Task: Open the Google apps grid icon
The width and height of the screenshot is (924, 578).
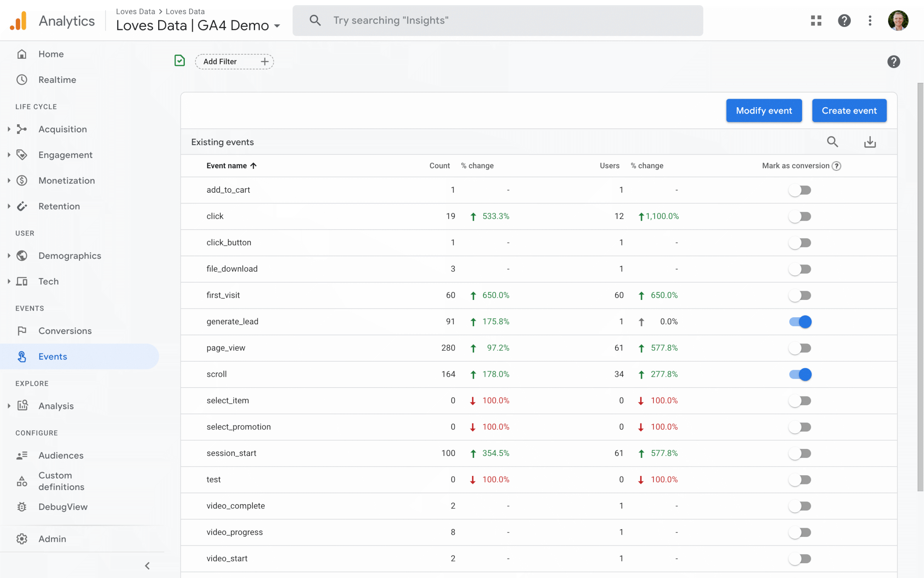Action: (x=816, y=20)
